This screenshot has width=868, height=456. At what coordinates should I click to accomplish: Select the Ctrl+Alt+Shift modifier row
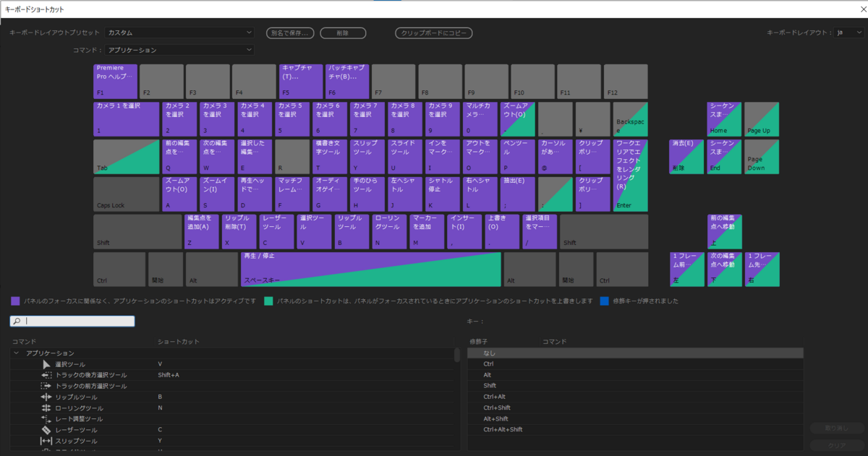pos(635,429)
